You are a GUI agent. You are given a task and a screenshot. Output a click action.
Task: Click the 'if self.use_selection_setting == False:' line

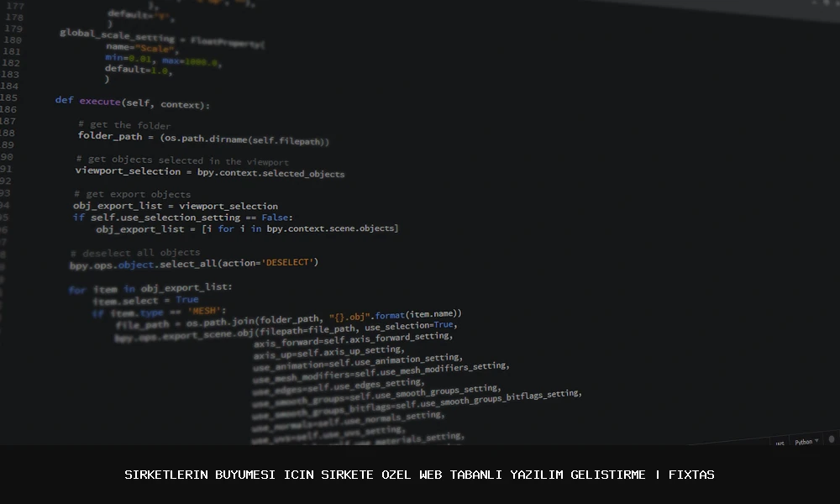point(182,218)
